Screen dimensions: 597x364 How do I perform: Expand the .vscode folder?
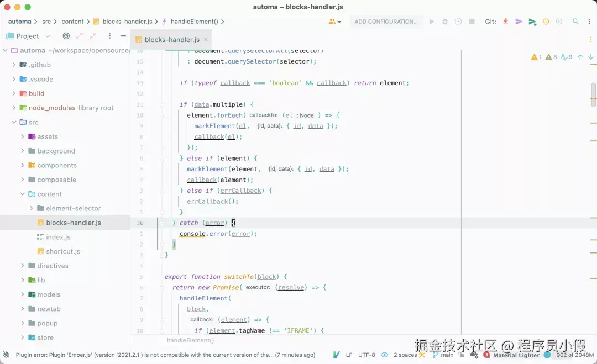14,79
